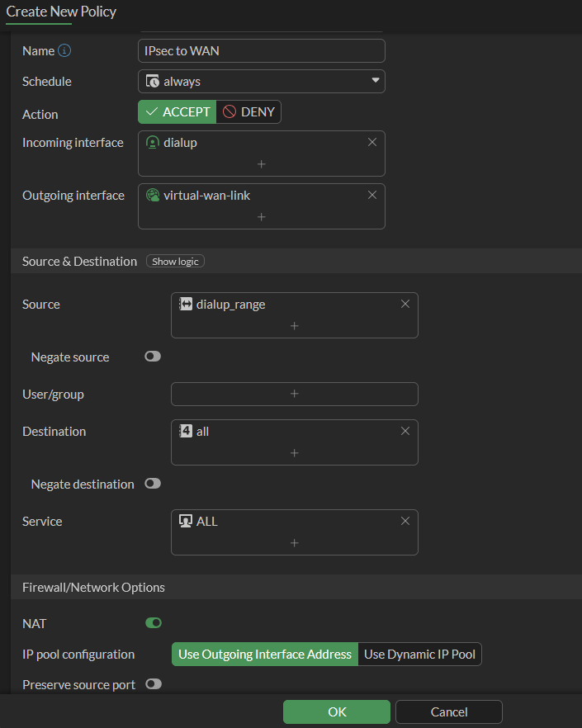Set Action to DENY
This screenshot has width=582, height=728.
click(248, 112)
